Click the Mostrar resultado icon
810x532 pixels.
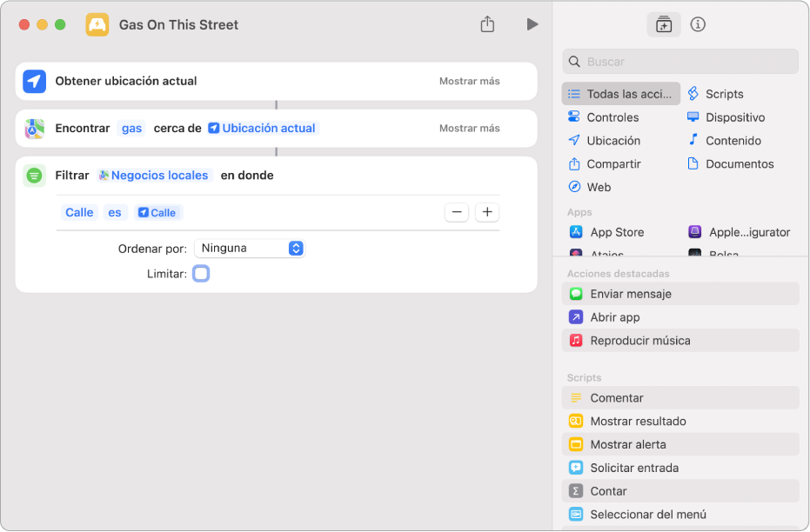tap(575, 421)
